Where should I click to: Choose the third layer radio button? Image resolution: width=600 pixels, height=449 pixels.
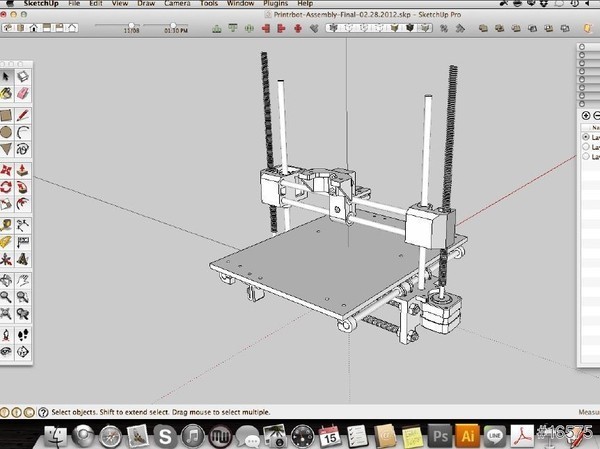[x=586, y=157]
